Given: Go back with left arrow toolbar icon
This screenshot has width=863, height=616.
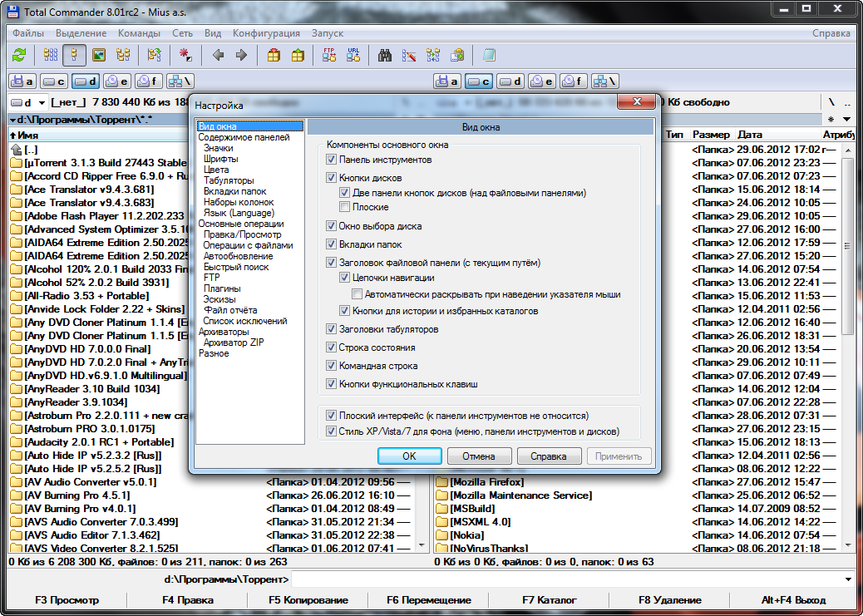Looking at the screenshot, I should (x=218, y=55).
